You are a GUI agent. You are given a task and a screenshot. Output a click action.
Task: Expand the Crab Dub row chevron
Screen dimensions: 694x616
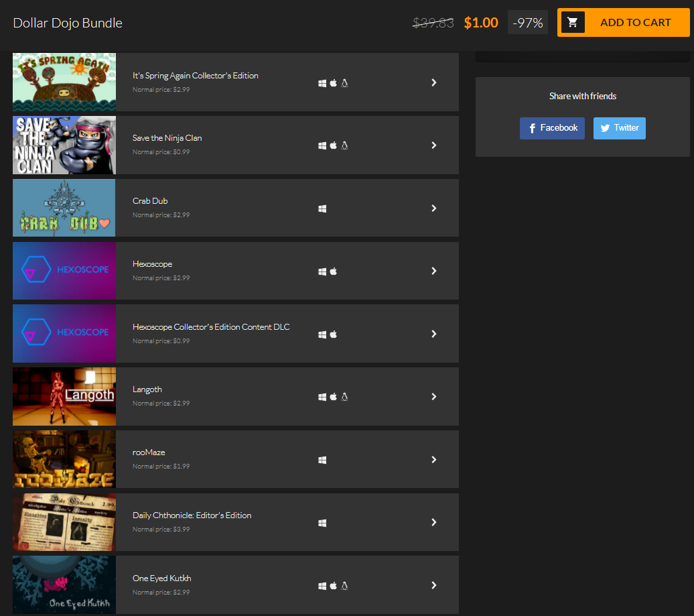point(434,208)
